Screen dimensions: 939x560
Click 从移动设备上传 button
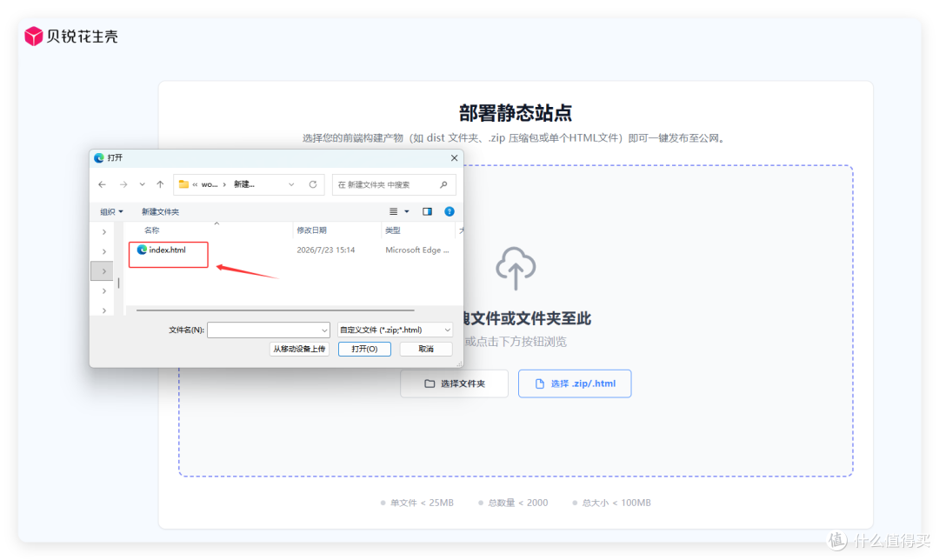(x=299, y=349)
